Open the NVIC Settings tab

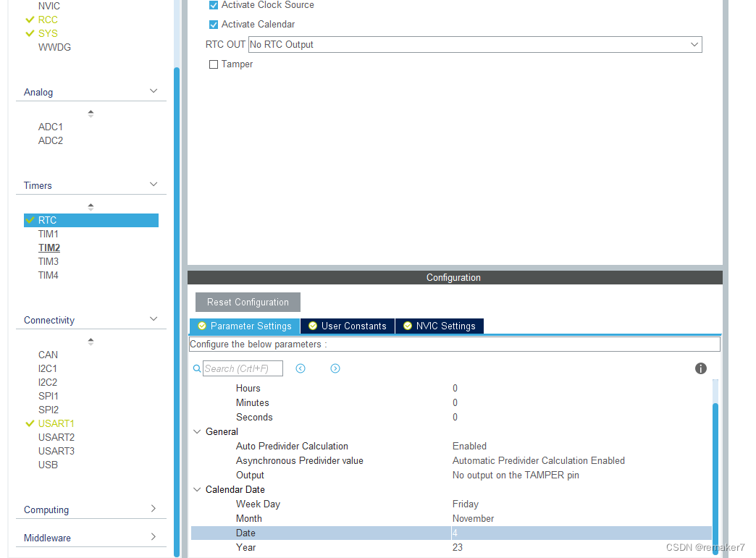click(x=440, y=326)
